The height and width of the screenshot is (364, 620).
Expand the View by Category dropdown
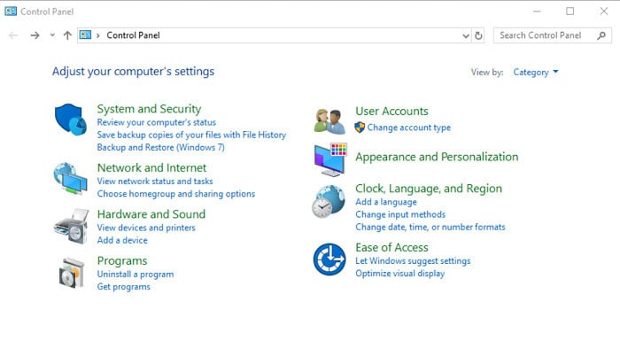point(535,73)
